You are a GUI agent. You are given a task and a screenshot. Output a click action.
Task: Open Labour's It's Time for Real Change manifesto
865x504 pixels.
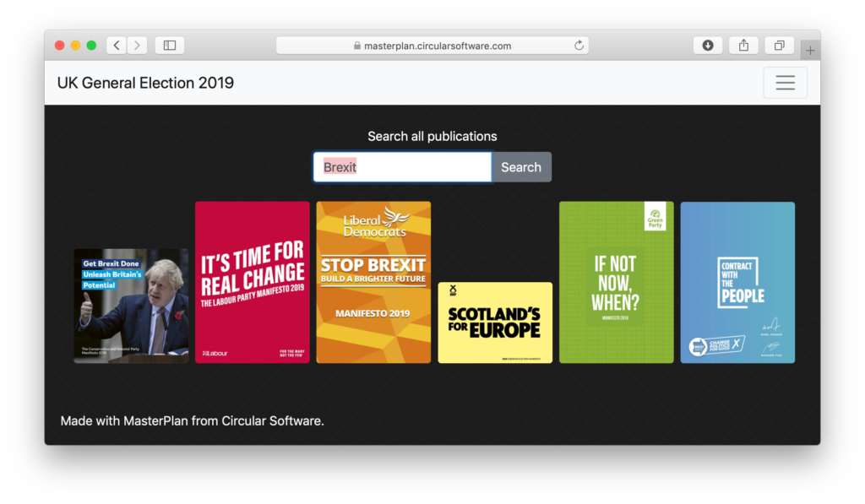click(252, 282)
